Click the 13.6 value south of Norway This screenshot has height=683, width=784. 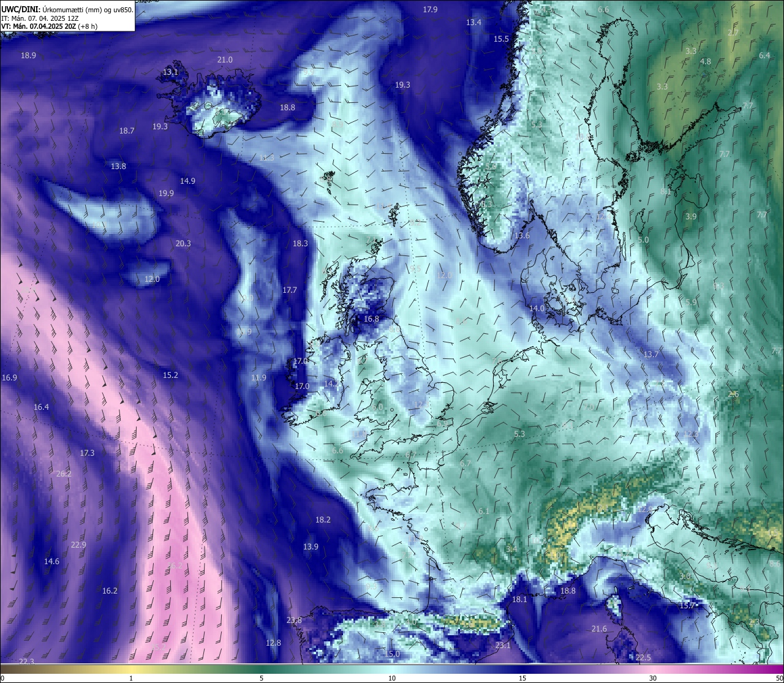click(x=522, y=235)
